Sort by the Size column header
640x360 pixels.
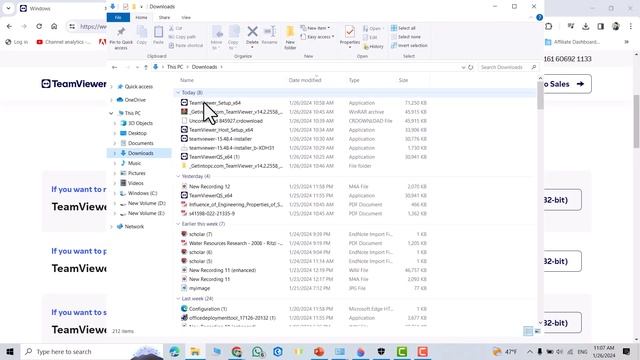coord(403,80)
